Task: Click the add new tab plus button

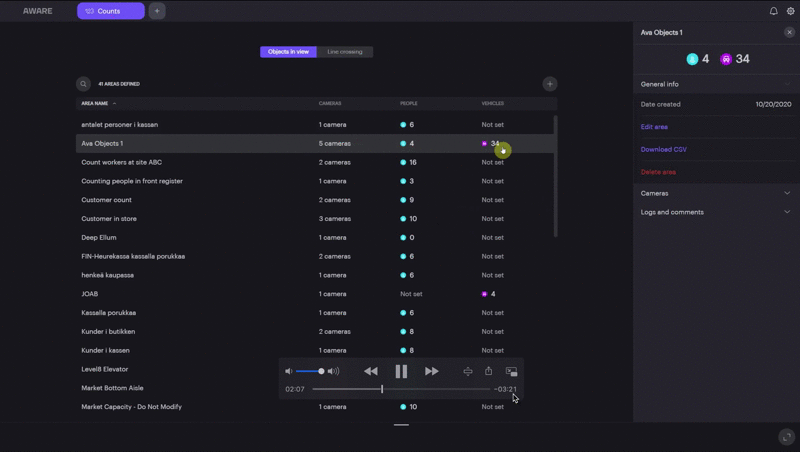Action: (157, 11)
